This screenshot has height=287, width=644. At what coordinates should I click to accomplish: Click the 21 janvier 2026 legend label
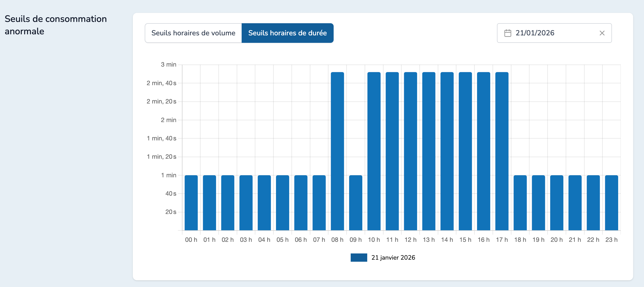point(393,258)
